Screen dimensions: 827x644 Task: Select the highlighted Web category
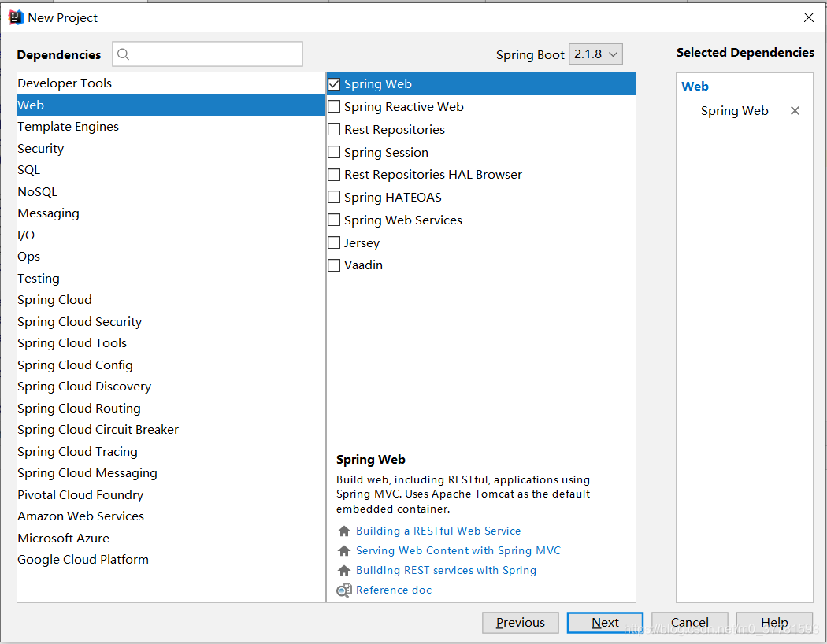(x=171, y=105)
